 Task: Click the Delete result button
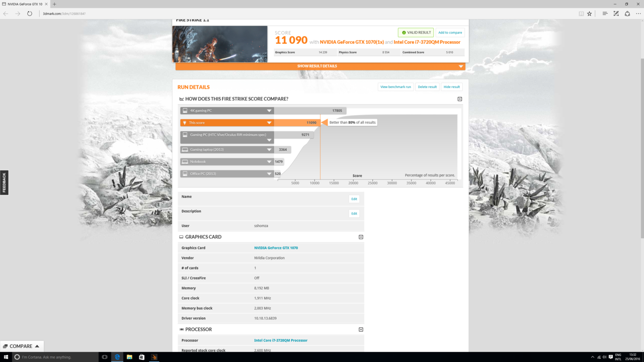(x=427, y=86)
